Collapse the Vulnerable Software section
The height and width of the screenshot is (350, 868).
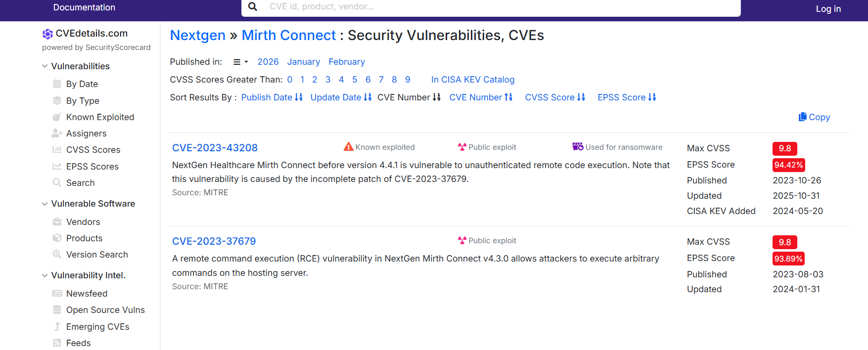tap(45, 204)
